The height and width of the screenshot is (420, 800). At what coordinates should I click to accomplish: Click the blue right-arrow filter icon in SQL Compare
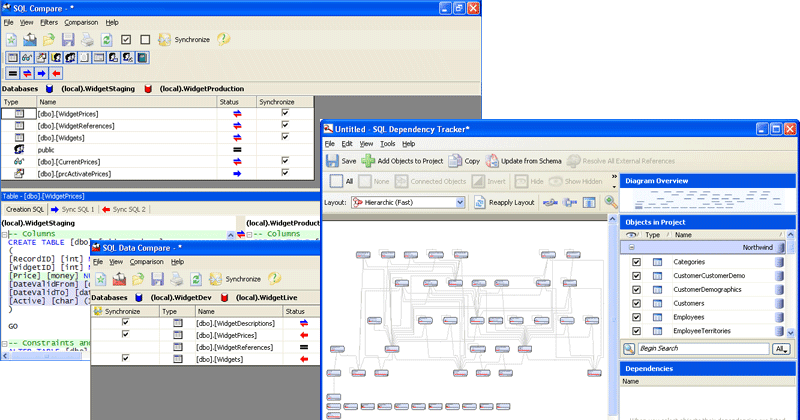[41, 73]
